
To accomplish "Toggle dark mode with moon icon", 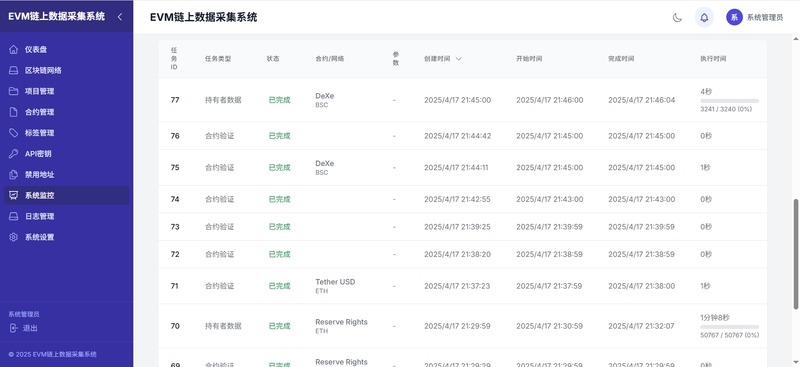I will [677, 17].
